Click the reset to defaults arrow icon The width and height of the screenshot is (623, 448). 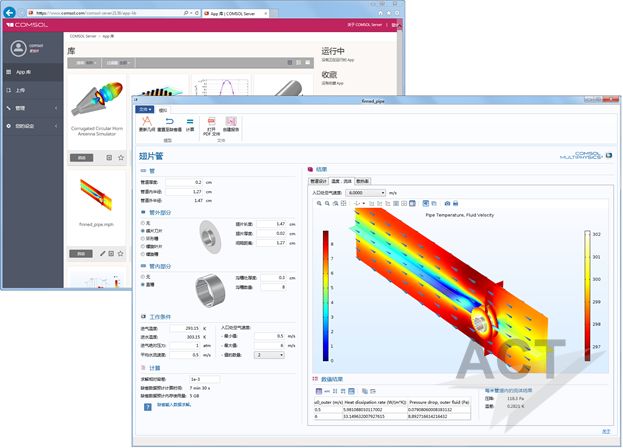point(170,121)
